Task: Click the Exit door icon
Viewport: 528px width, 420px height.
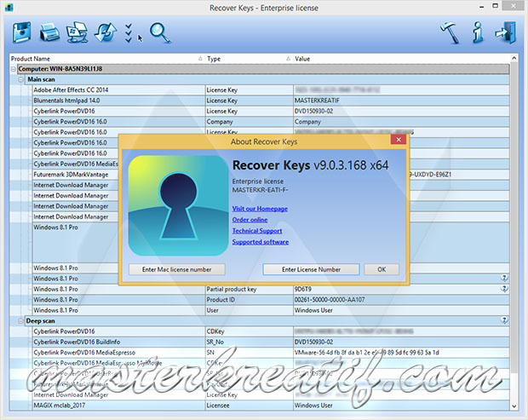Action: [x=506, y=32]
